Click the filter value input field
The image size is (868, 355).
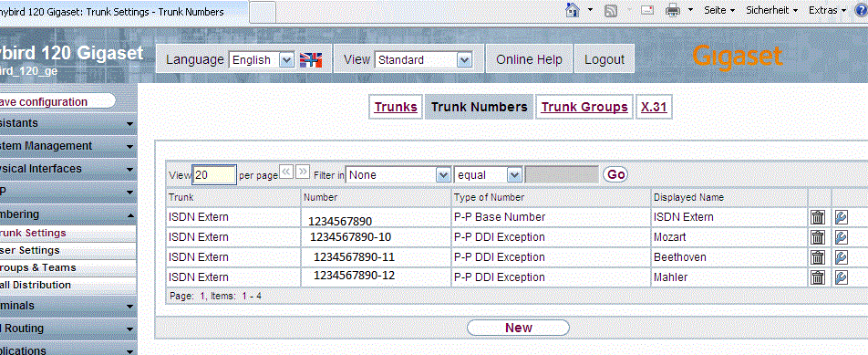[x=562, y=175]
